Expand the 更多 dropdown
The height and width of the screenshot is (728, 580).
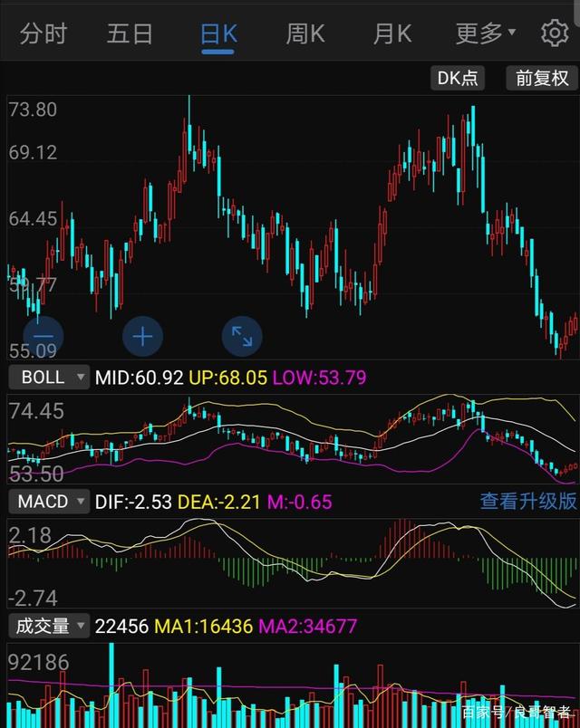[486, 34]
